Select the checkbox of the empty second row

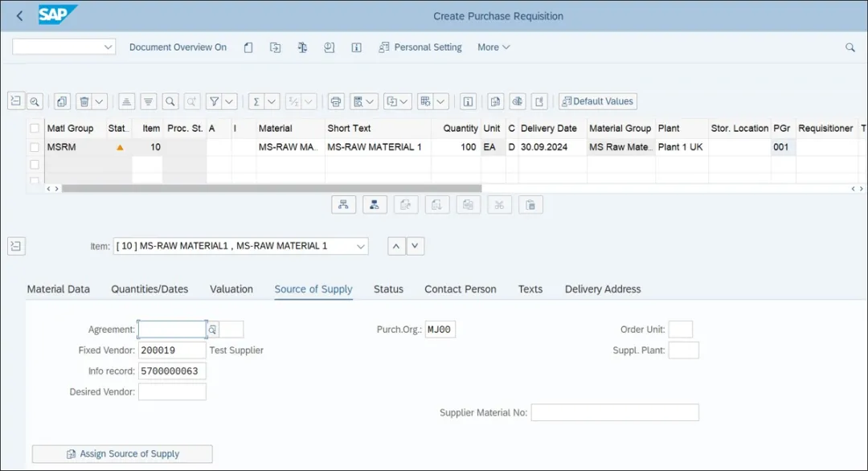[x=35, y=165]
